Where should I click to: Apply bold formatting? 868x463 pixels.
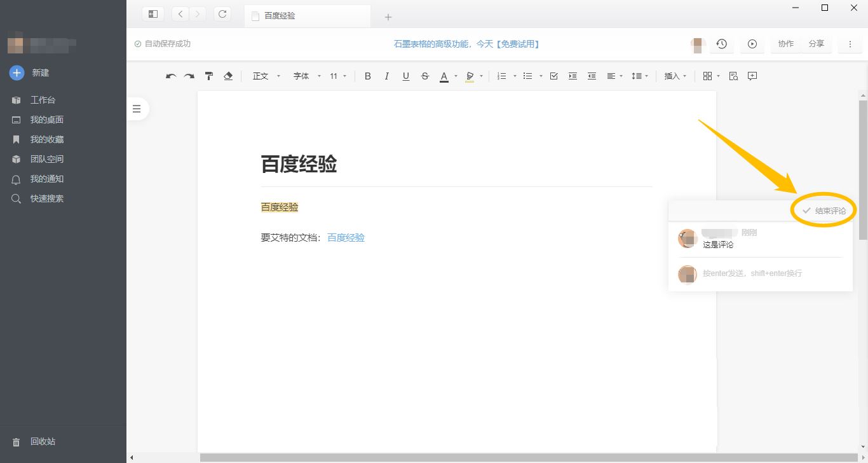coord(367,76)
